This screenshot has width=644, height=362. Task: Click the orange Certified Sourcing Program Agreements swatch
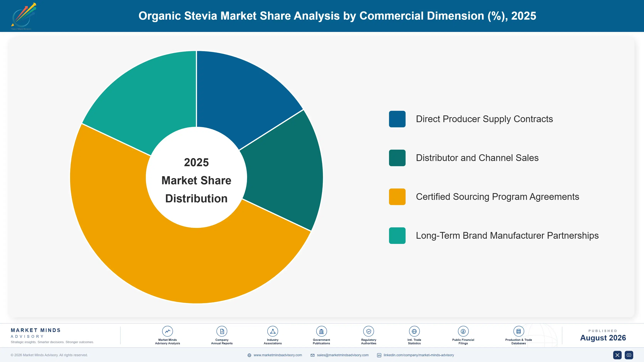(397, 197)
